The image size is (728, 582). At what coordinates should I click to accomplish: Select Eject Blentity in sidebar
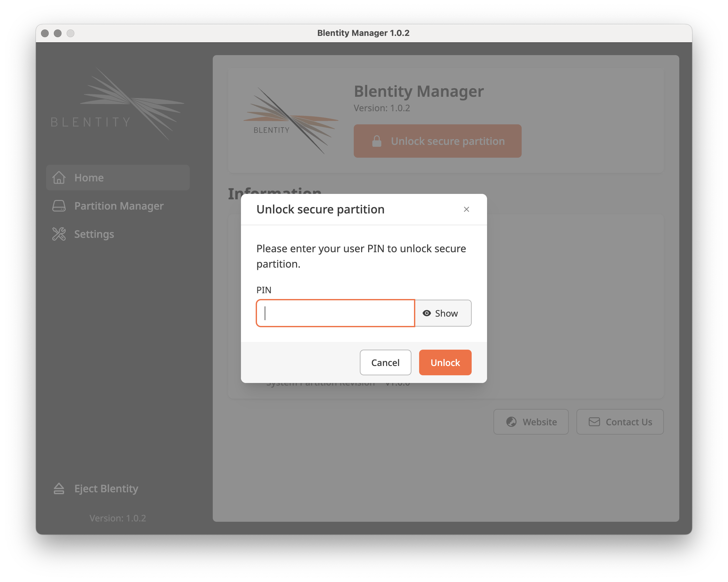pos(118,488)
